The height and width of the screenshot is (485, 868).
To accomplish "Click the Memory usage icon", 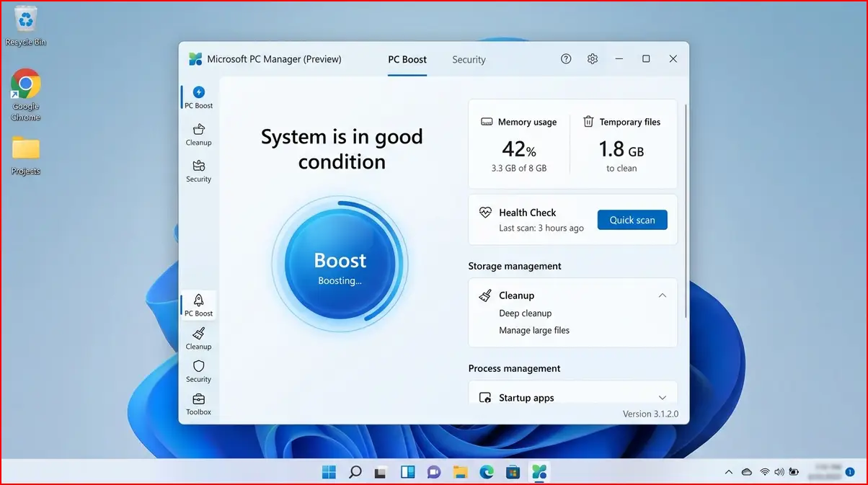I will click(x=487, y=122).
